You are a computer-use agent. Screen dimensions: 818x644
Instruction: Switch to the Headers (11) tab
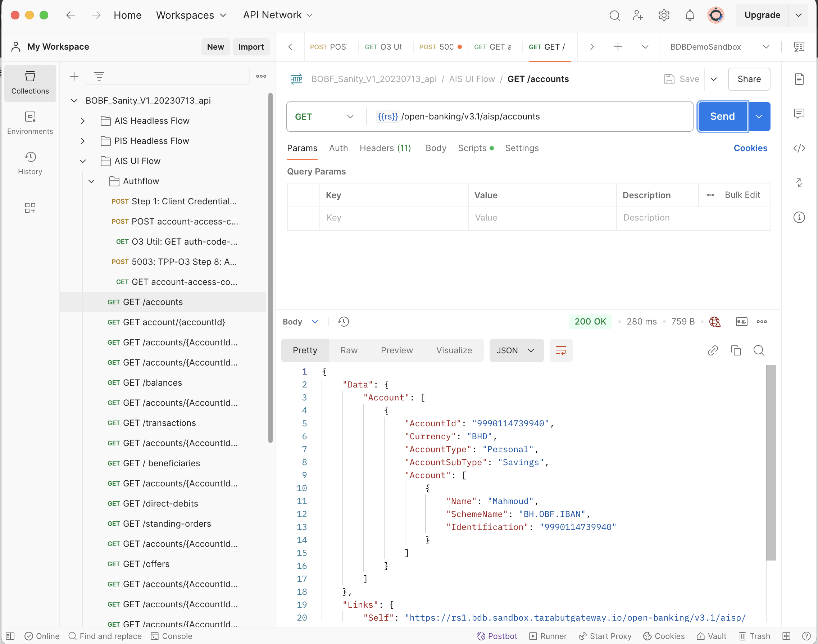point(385,148)
